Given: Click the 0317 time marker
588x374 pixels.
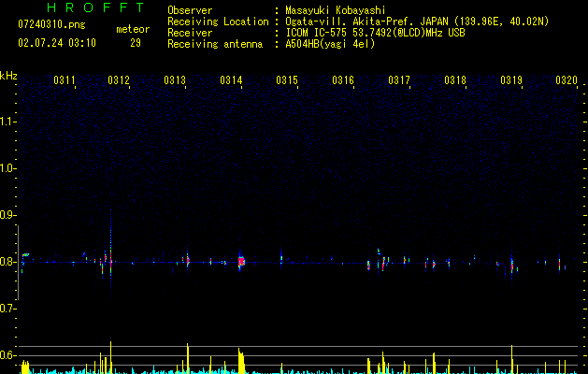Looking at the screenshot, I should [x=399, y=79].
